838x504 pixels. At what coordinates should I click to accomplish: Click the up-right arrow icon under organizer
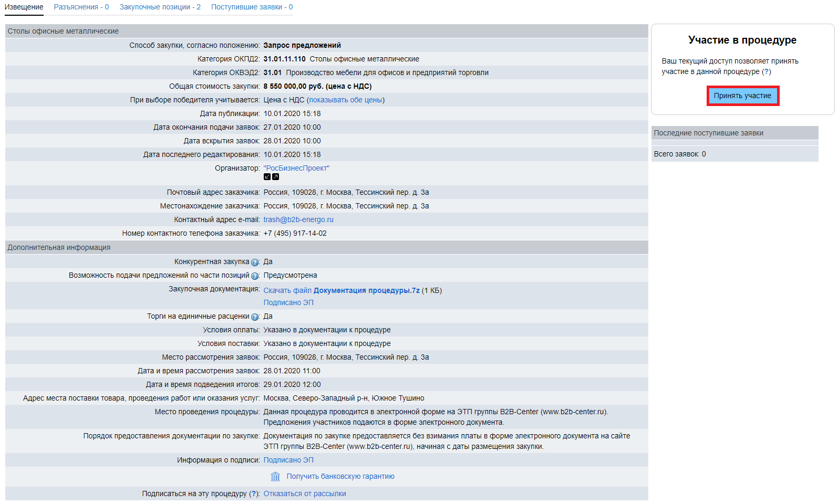pyautogui.click(x=275, y=177)
